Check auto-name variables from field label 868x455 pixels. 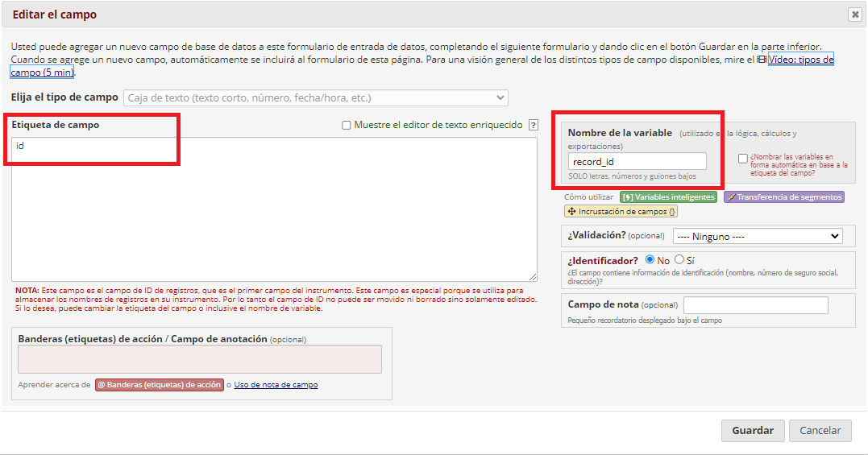point(743,159)
